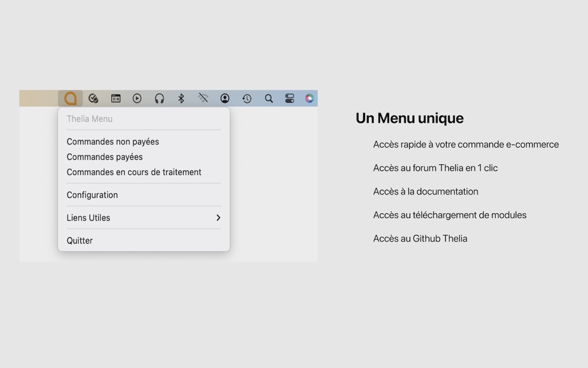Open the Bluetooth menu bar icon
The image size is (588, 368).
pos(181,99)
